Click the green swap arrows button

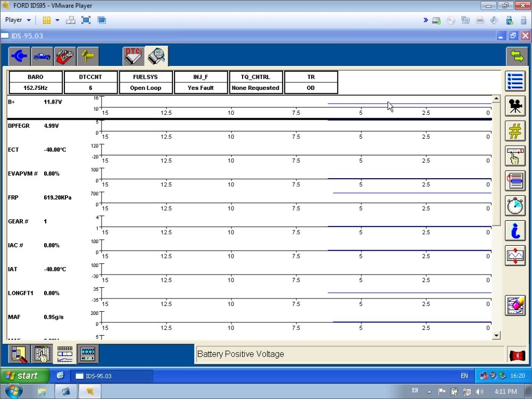click(515, 55)
